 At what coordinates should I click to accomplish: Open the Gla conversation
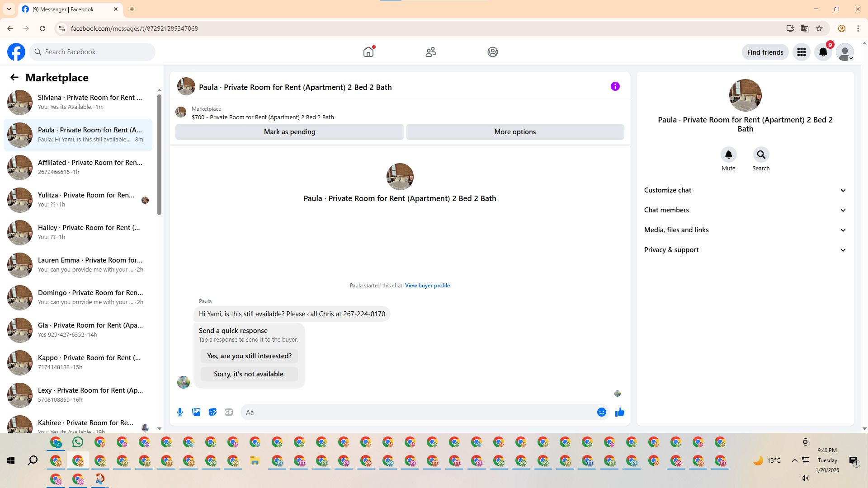point(78,330)
